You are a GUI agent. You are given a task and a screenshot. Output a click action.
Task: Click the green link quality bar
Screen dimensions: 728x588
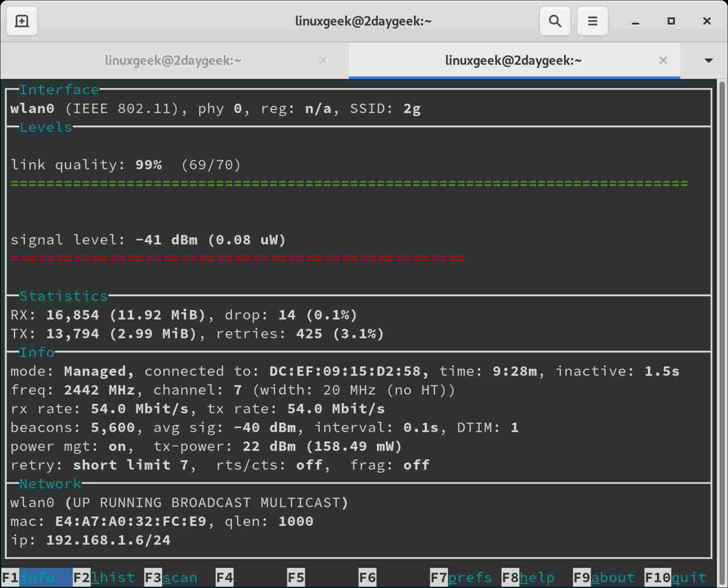(x=349, y=183)
